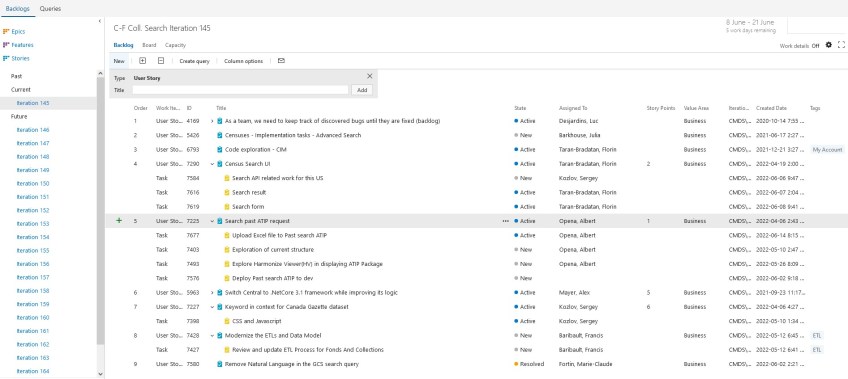Click the task icon beside Search form
The width and height of the screenshot is (848, 379).
point(227,207)
